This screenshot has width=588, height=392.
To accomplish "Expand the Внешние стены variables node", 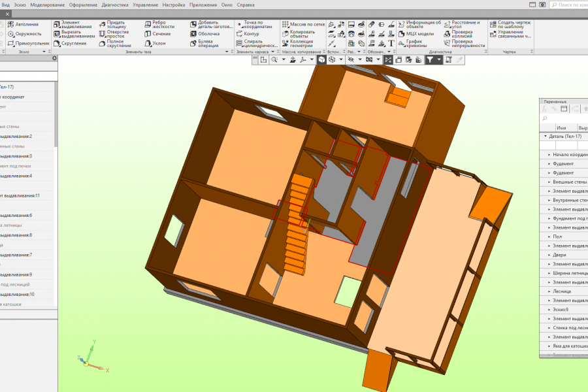I will 549,182.
